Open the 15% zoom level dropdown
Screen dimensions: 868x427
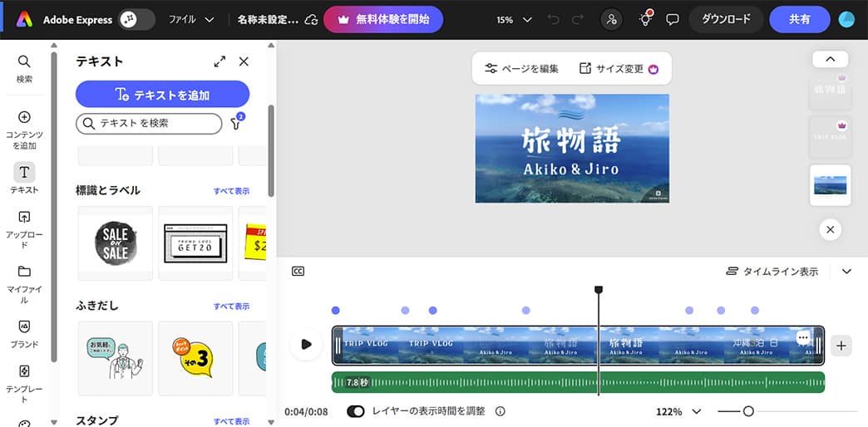pyautogui.click(x=514, y=20)
